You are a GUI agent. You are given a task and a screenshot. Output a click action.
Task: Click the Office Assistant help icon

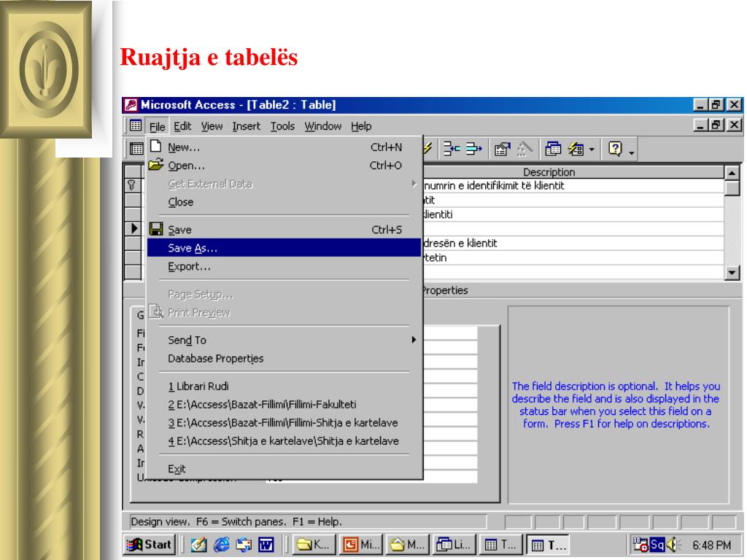pyautogui.click(x=615, y=149)
